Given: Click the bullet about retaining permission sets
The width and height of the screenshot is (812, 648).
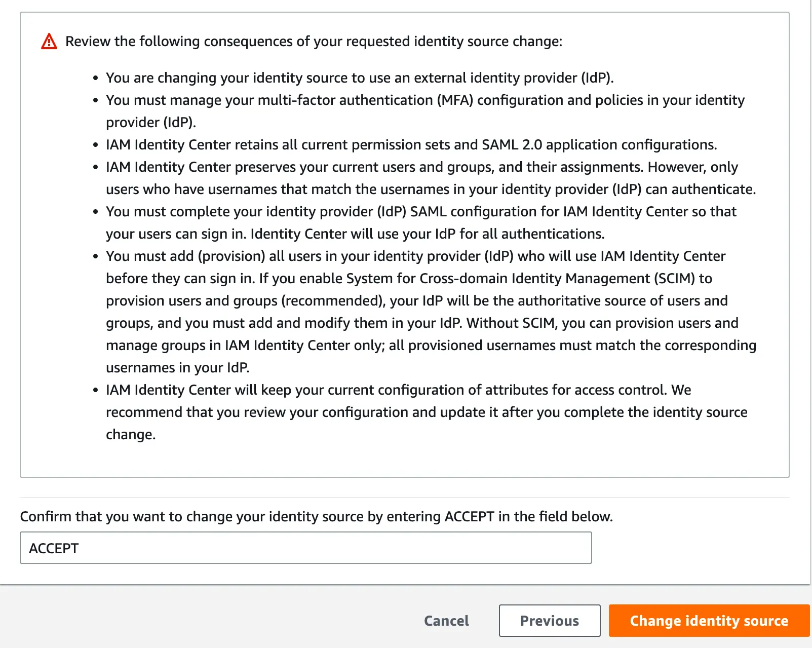Looking at the screenshot, I should coord(411,145).
